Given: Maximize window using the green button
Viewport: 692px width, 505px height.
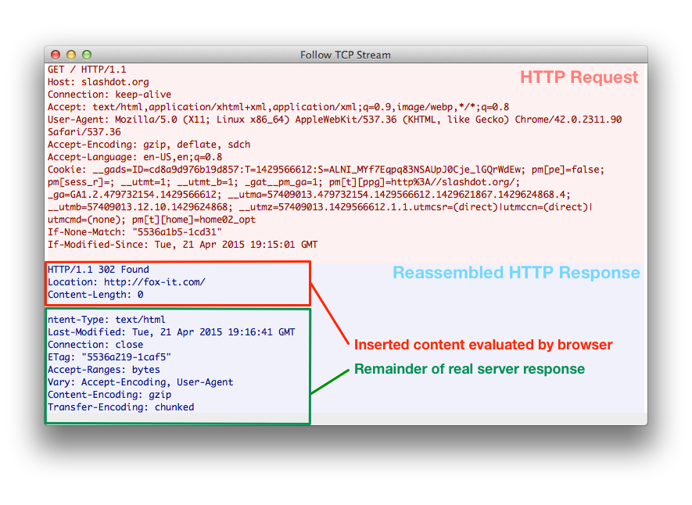Looking at the screenshot, I should [x=87, y=54].
